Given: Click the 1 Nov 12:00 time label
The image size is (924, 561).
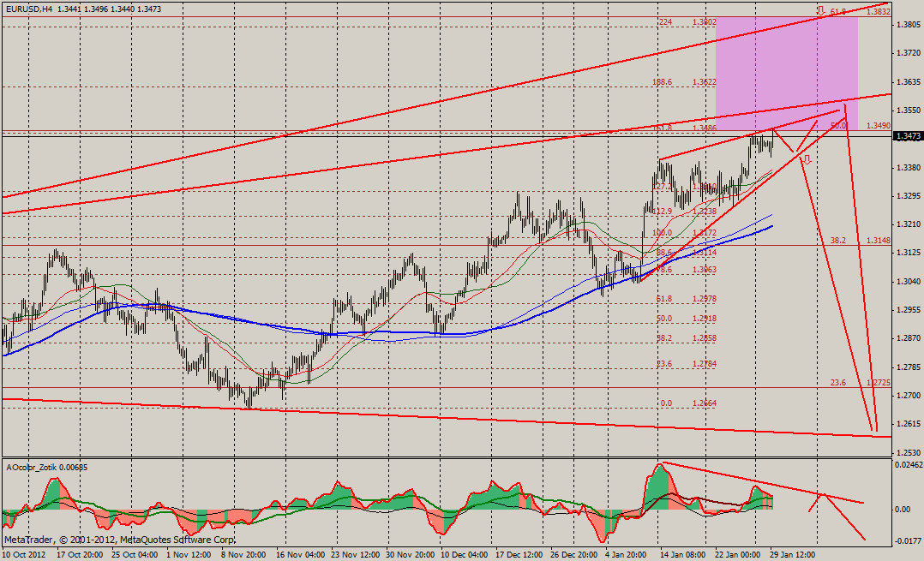Looking at the screenshot, I should (x=189, y=554).
